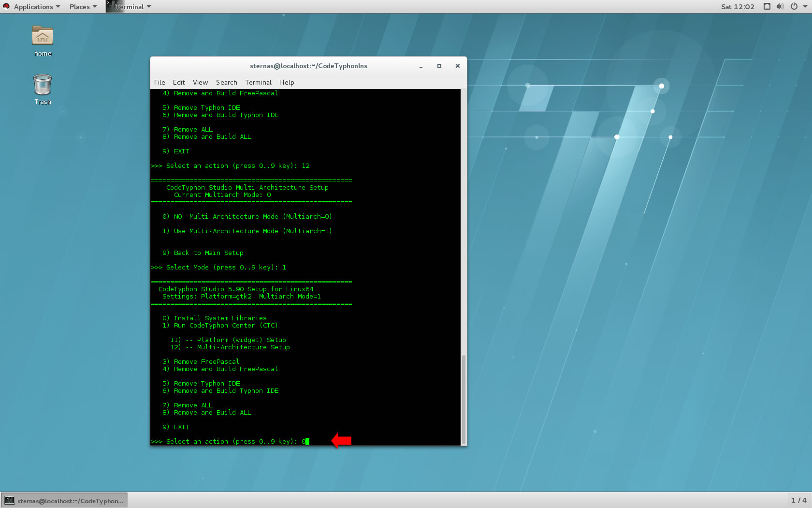The width and height of the screenshot is (812, 508).
Task: Open the View menu in terminal
Action: click(200, 82)
